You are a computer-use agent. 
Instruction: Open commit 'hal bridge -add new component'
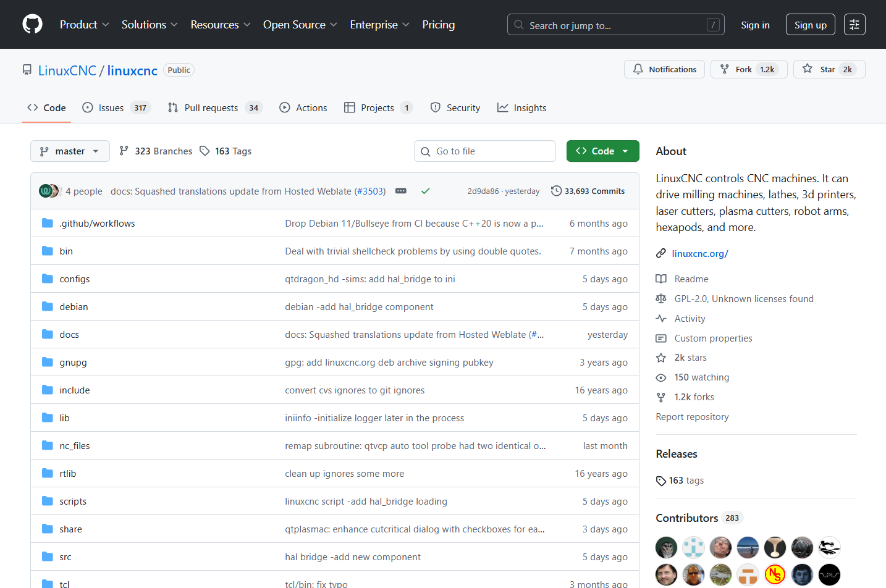point(353,557)
